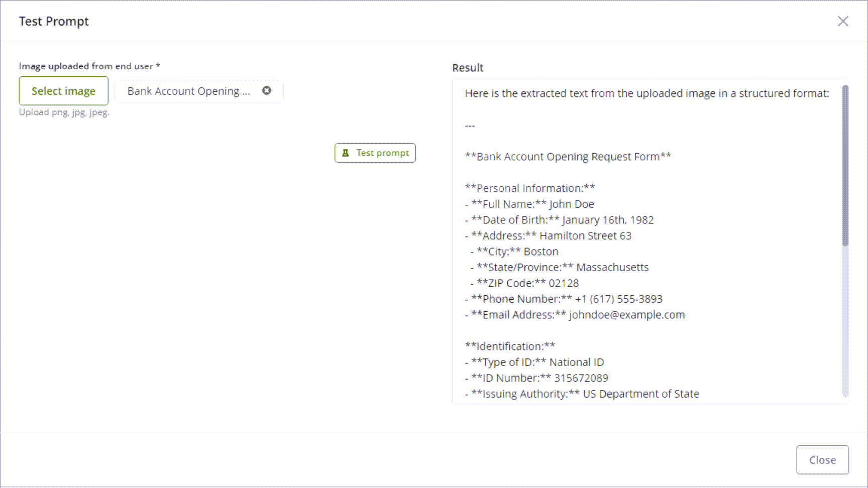Viewport: 868px width, 488px height.
Task: Click the 'Personal Information:' line
Action: [530, 188]
